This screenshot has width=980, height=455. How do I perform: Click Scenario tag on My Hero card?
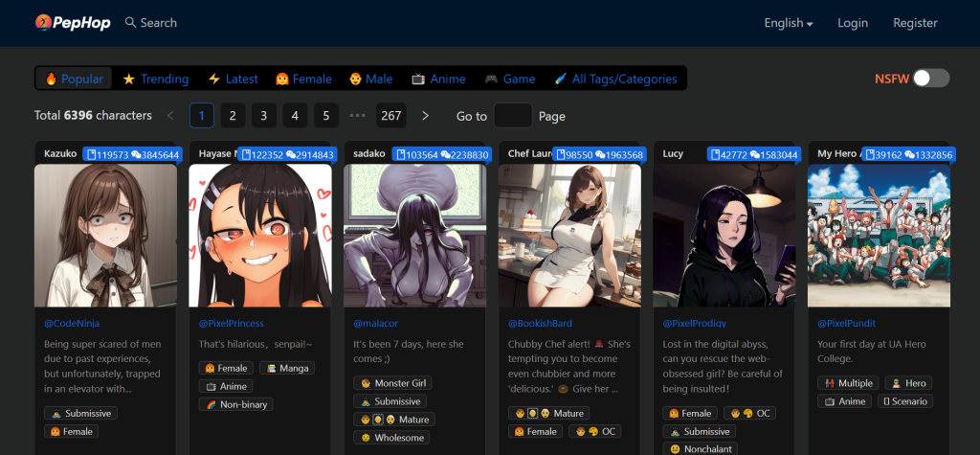[x=905, y=401]
